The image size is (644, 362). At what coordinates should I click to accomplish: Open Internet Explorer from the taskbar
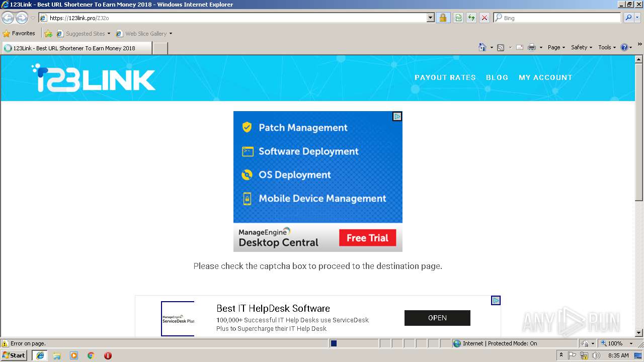(40, 355)
